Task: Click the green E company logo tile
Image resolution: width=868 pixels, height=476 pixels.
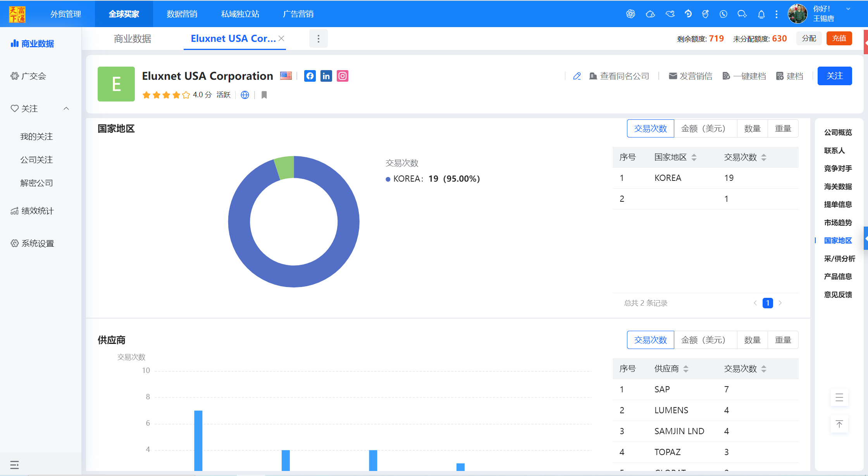Action: click(x=116, y=84)
